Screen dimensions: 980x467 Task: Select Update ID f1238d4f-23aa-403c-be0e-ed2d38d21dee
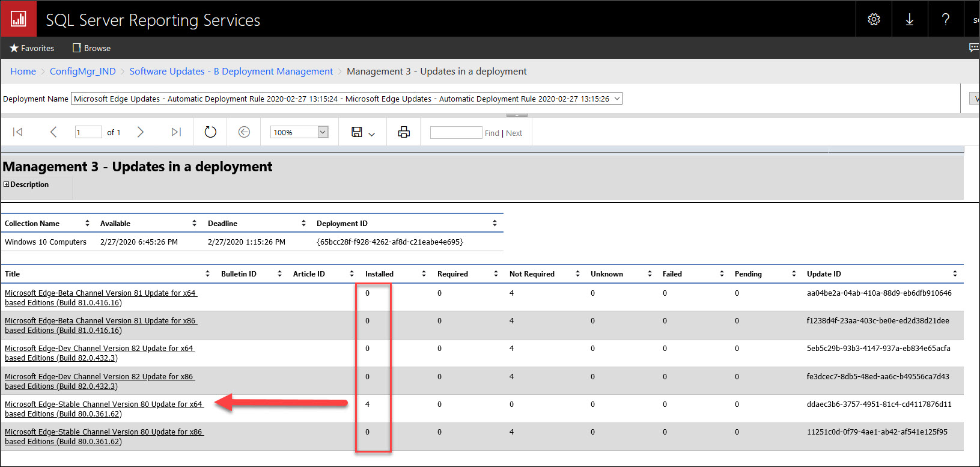878,321
